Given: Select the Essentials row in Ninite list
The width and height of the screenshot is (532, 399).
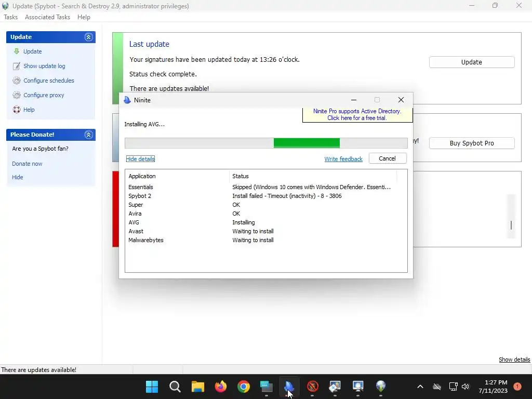Looking at the screenshot, I should (266, 187).
